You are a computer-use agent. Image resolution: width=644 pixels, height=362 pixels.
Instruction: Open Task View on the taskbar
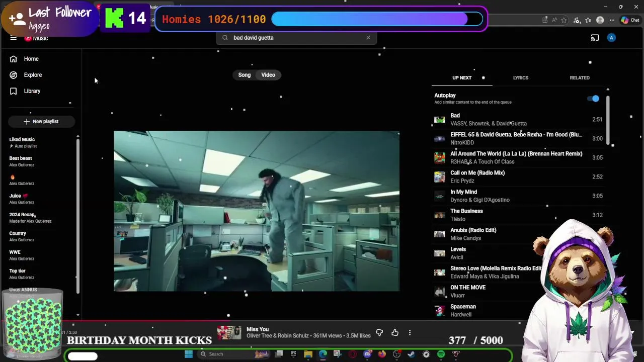(x=279, y=354)
